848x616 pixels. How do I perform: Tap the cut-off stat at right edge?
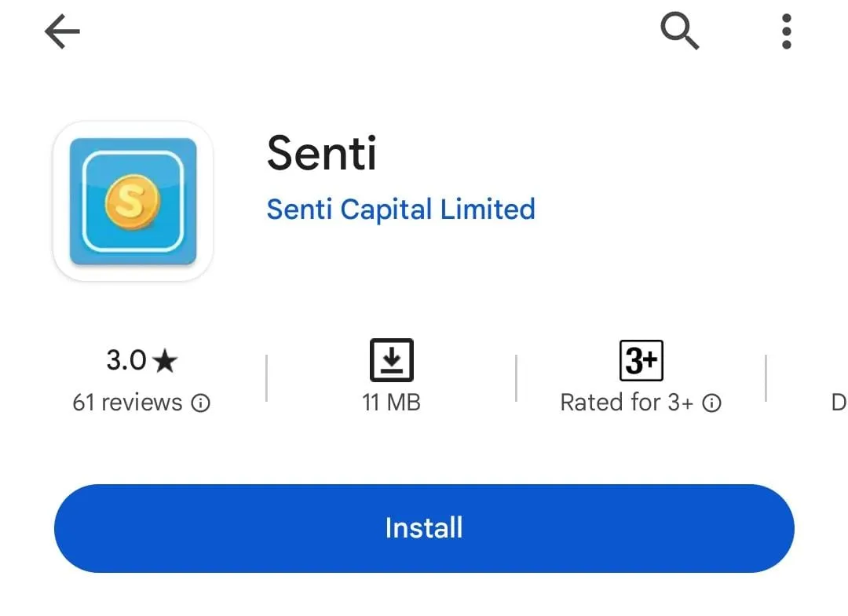point(837,403)
